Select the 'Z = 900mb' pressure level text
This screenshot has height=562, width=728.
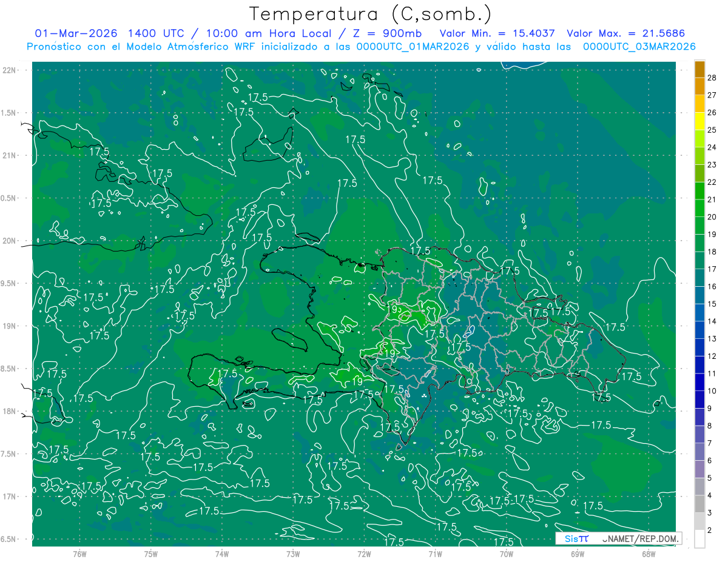385,33
